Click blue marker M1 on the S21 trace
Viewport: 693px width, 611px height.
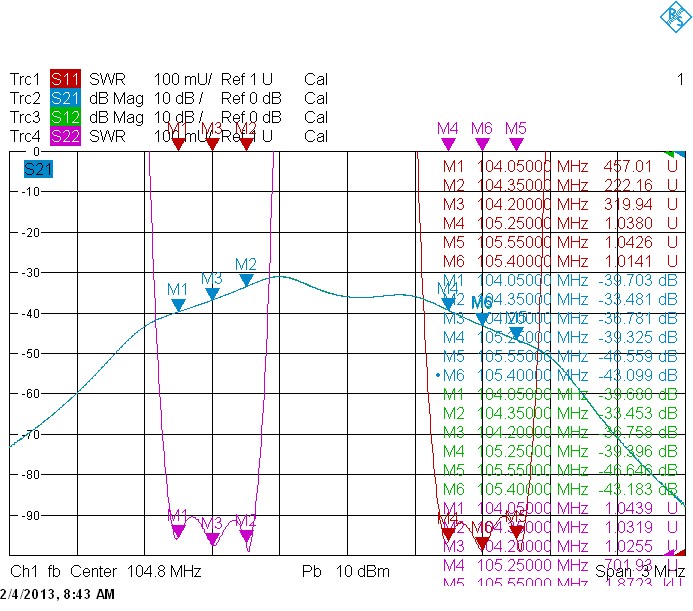tap(178, 305)
